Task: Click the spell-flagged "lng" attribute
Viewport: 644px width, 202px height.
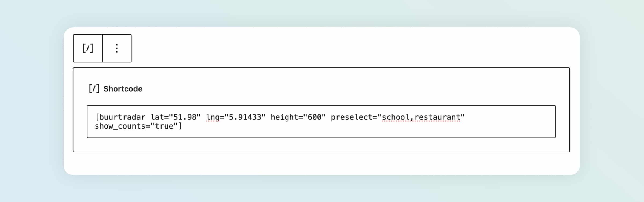Action: [213, 117]
